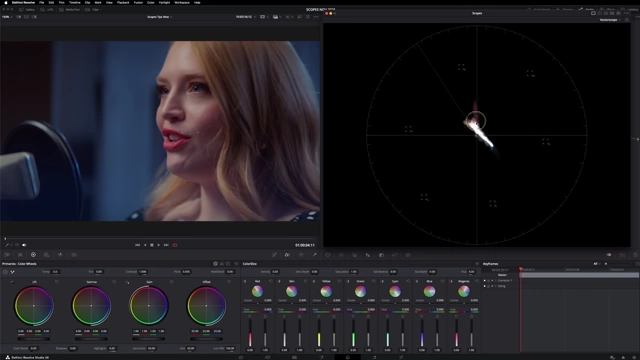Open the Tracker palette
This screenshot has height=360, width=640.
pos(341,255)
